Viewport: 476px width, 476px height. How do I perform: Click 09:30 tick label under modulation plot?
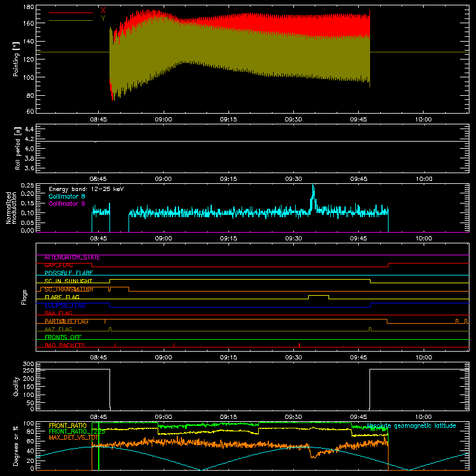coord(293,239)
